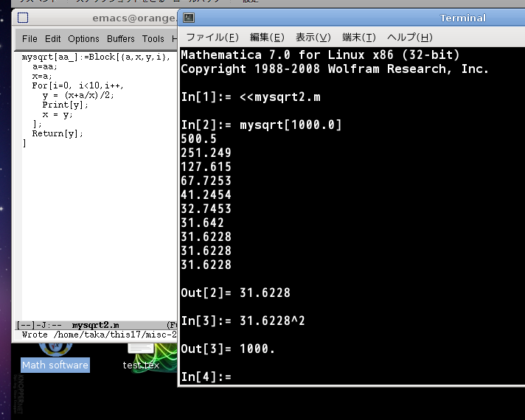Click the 'In[2]:= mysqrt[1000.0]' line
The width and height of the screenshot is (525, 420).
261,125
